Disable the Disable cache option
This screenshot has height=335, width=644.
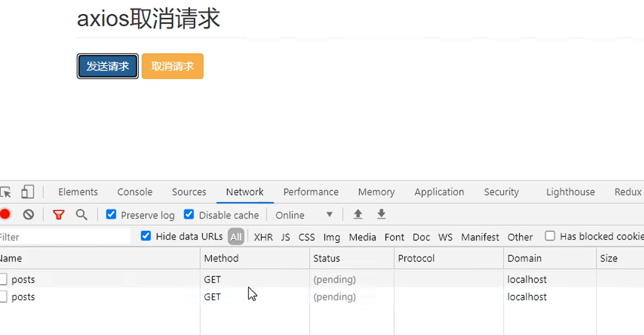(189, 215)
